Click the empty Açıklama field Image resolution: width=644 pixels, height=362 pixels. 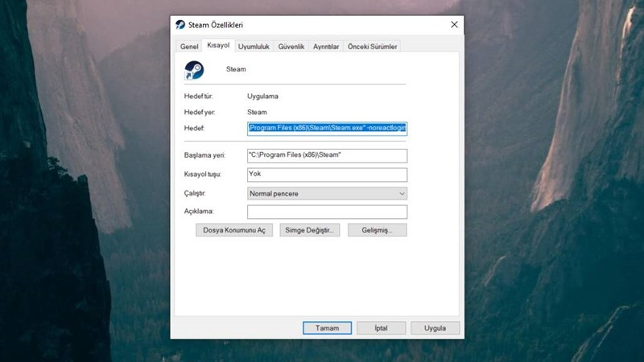pos(327,212)
